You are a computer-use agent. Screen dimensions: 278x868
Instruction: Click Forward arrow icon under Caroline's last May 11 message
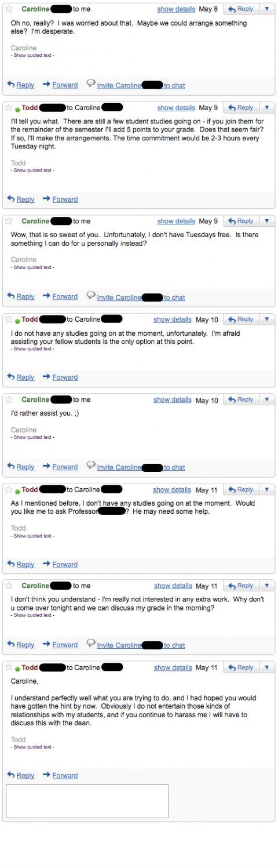(46, 644)
